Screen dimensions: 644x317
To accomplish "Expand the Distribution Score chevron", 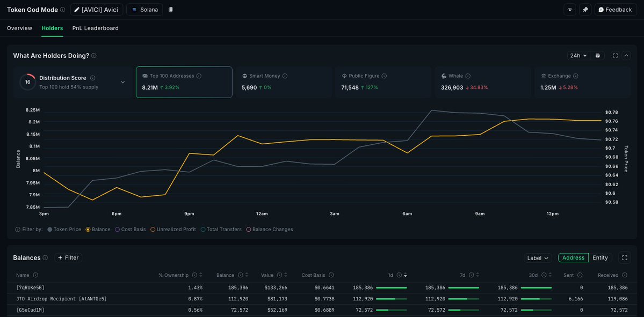I will [x=122, y=82].
